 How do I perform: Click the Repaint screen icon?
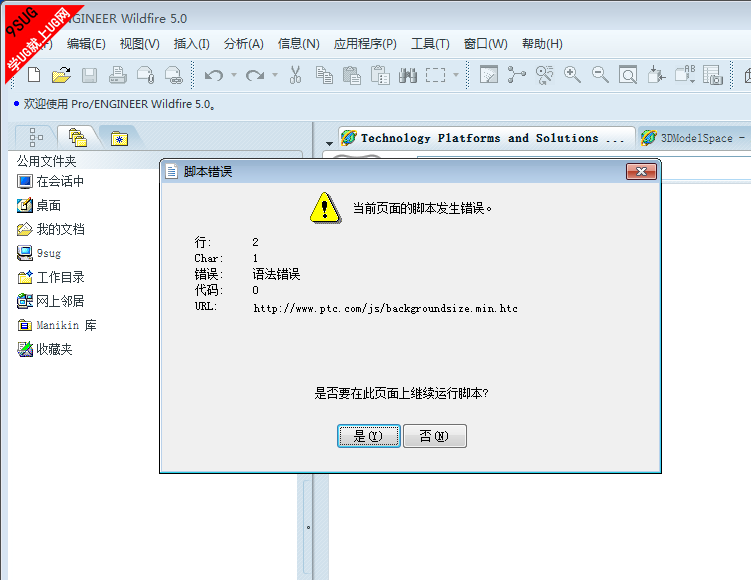(489, 75)
